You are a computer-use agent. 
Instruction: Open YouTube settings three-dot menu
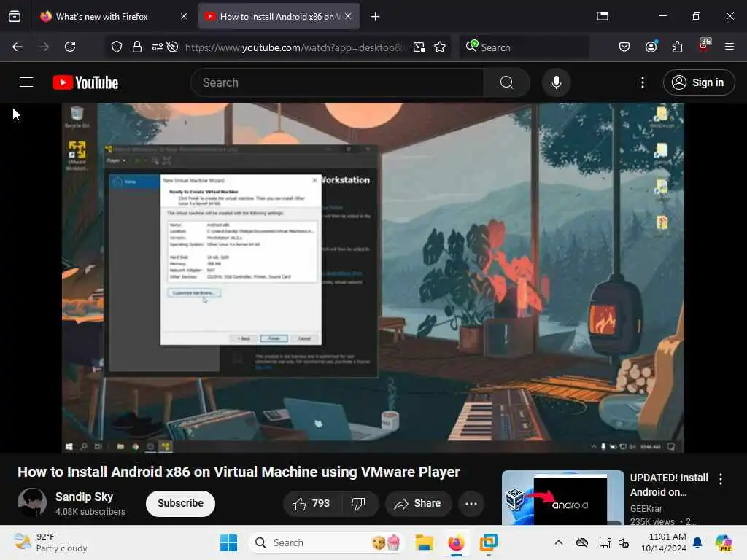[643, 82]
